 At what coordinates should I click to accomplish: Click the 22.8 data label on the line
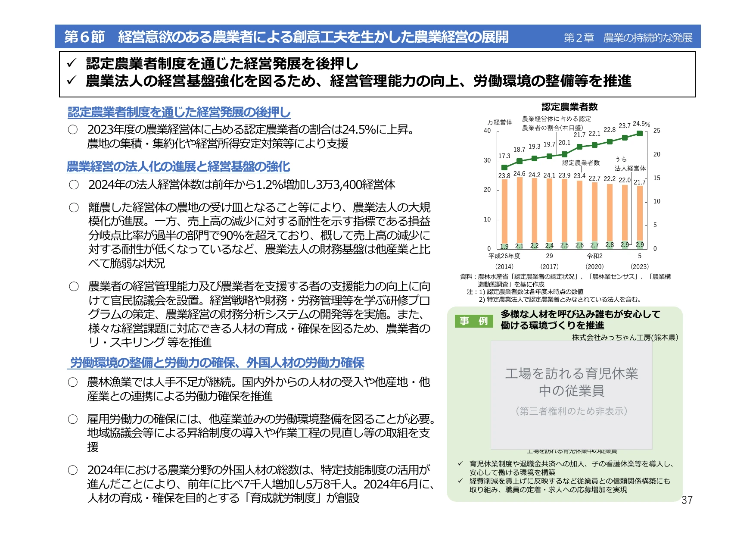[610, 129]
